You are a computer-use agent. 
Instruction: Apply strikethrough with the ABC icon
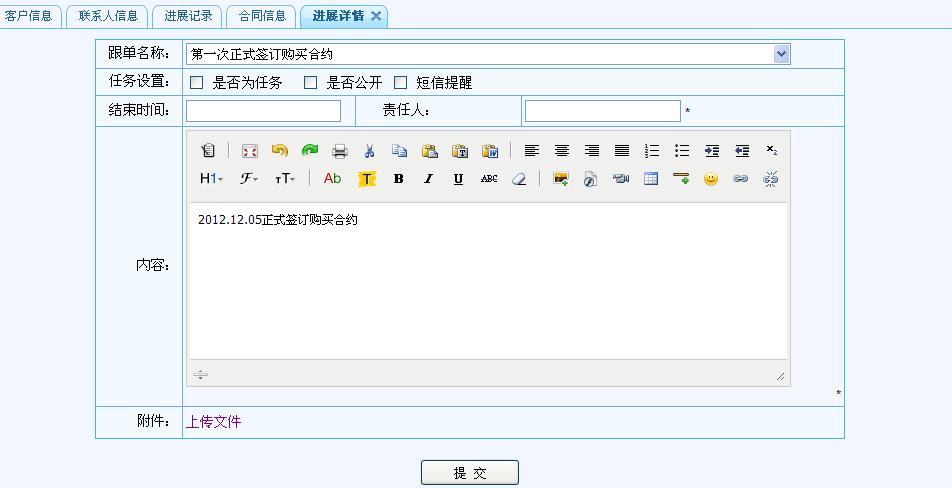[x=489, y=178]
